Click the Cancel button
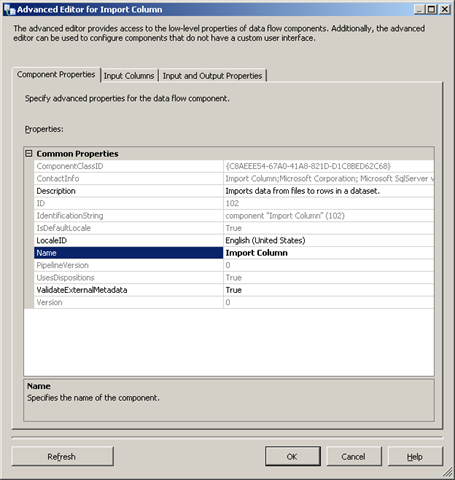Screen dimensions: 455x480 point(354,456)
